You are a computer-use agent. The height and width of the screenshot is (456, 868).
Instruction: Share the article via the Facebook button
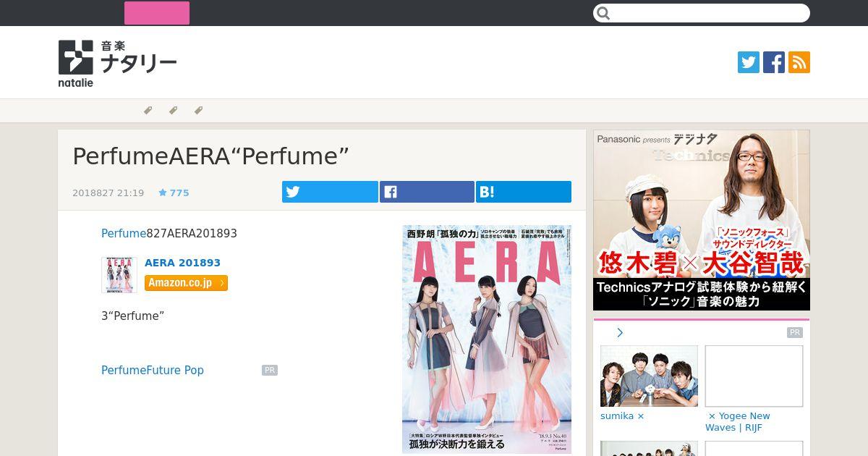click(x=427, y=192)
